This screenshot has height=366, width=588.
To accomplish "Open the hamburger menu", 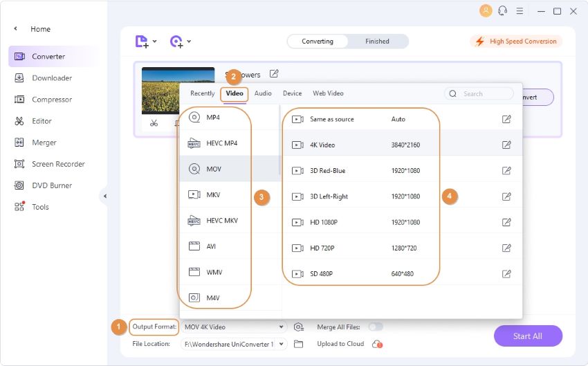I will click(520, 11).
